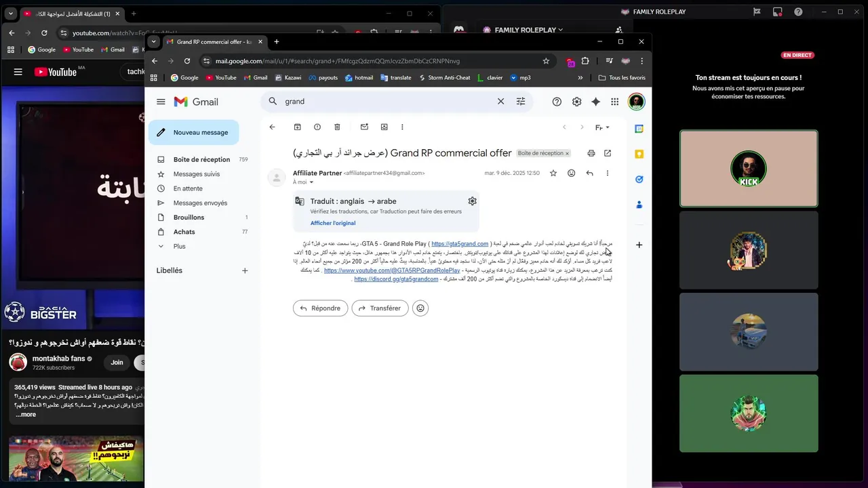Screen dimensions: 868x488
Task: Show advanced search options
Action: pos(520,102)
